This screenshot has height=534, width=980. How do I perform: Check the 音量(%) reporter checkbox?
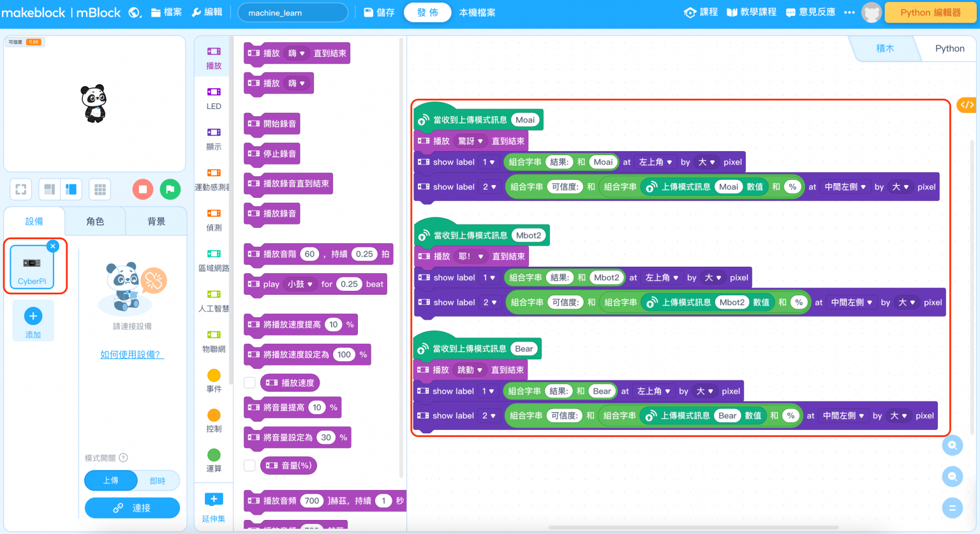pyautogui.click(x=249, y=465)
